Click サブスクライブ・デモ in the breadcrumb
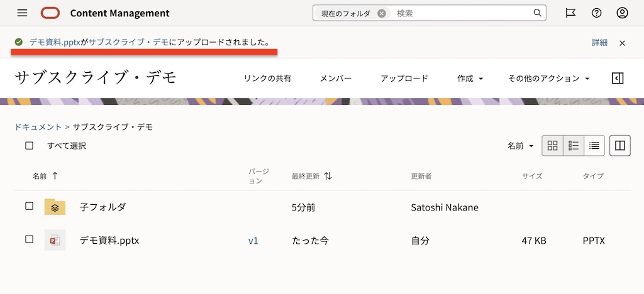Image resolution: width=644 pixels, height=294 pixels. click(x=113, y=127)
